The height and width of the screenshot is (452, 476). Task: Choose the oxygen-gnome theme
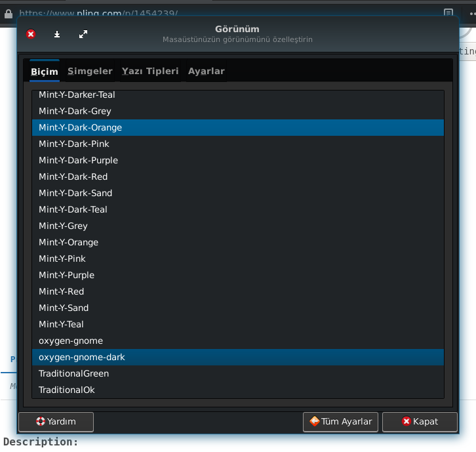238,341
